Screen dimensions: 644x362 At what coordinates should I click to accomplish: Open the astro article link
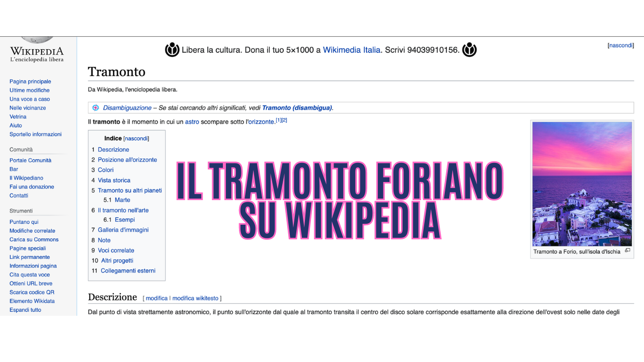[192, 122]
